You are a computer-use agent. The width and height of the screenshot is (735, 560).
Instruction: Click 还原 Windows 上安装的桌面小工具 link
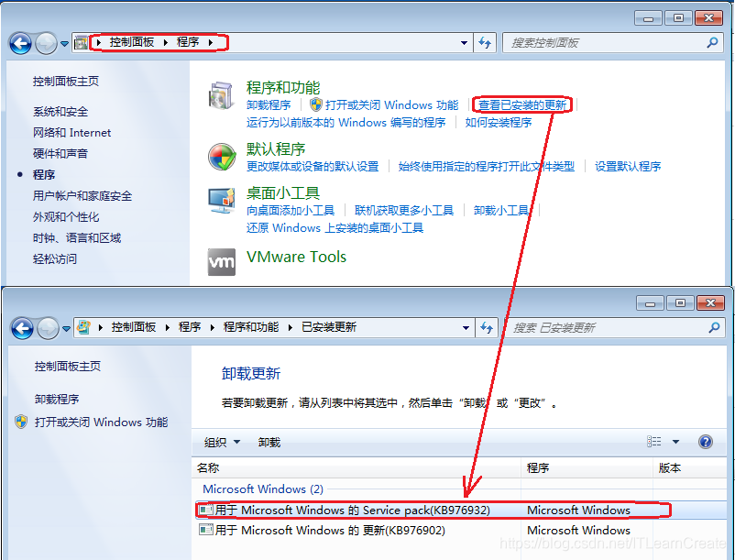335,227
